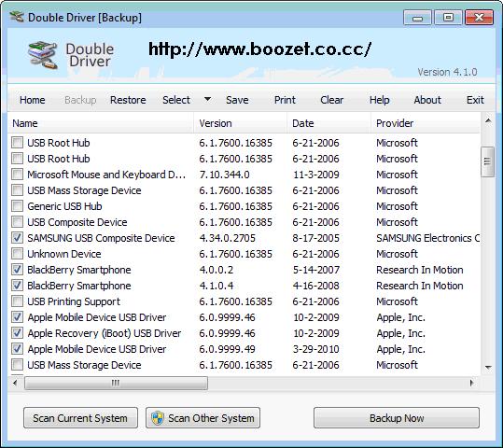Maximize the Double Driver window

click(448, 18)
